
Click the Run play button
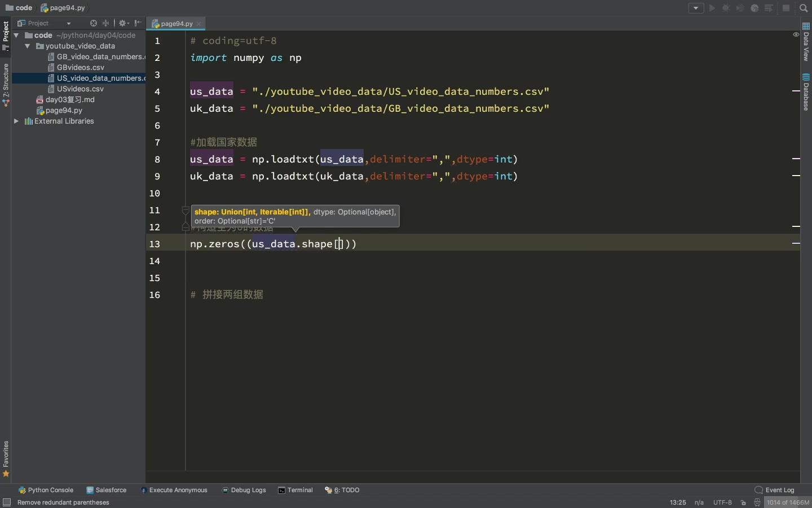click(x=712, y=8)
